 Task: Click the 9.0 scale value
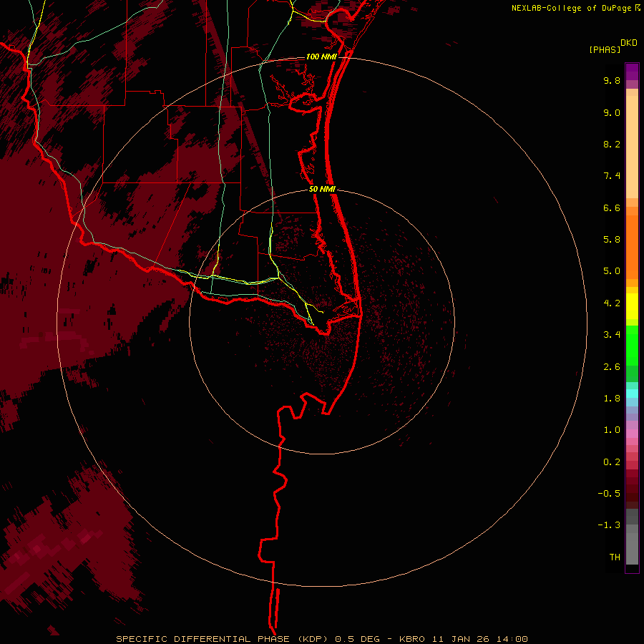coord(612,112)
